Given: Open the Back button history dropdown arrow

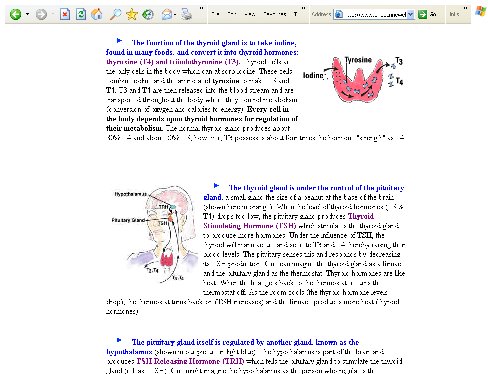Looking at the screenshot, I should (x=27, y=14).
